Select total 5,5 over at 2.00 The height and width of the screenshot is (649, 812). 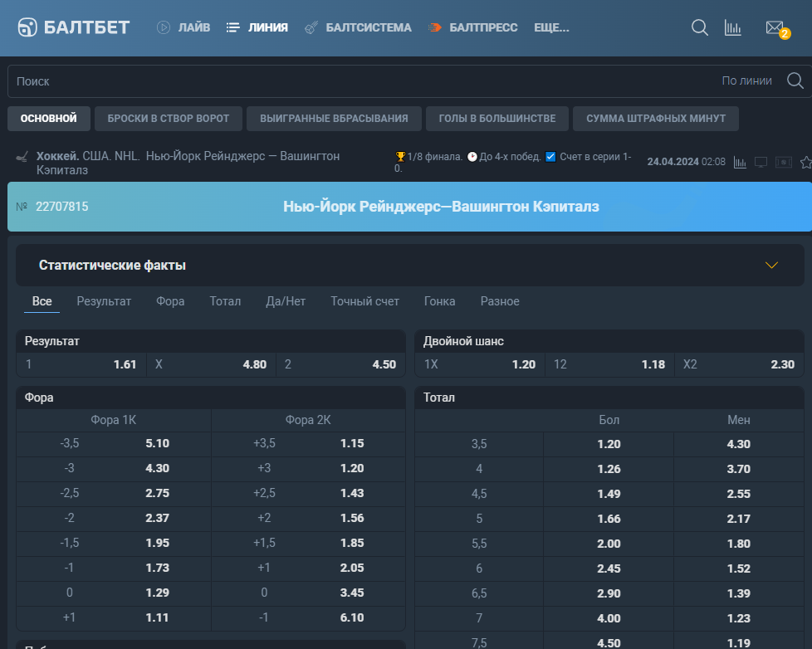click(609, 544)
